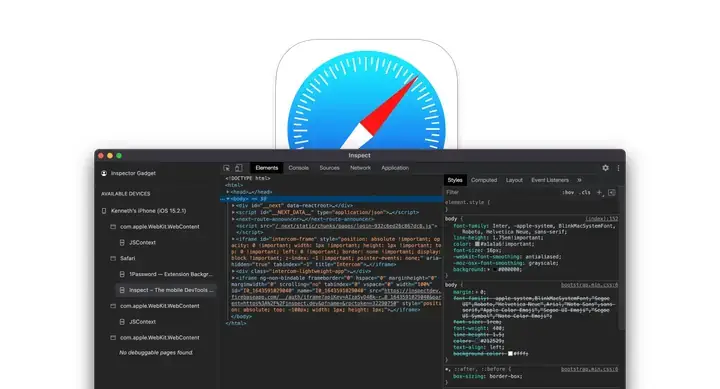
Task: Expand the iframe intercom-frame node
Action: click(233, 239)
